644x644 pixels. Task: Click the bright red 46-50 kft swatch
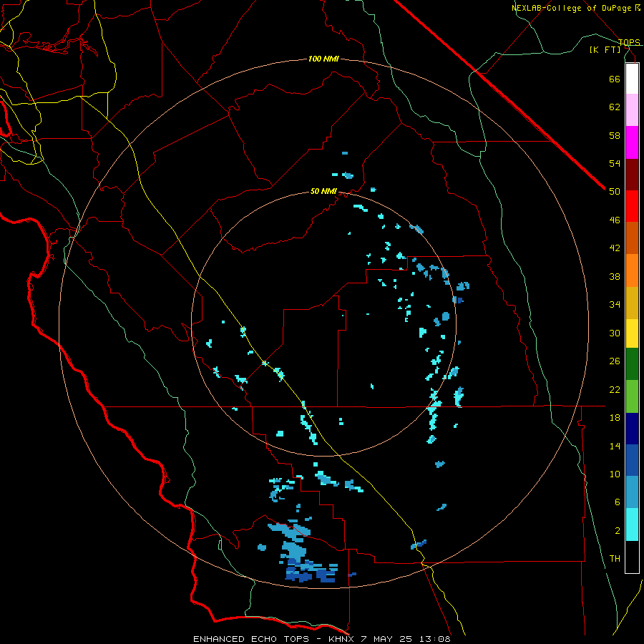tap(632, 206)
